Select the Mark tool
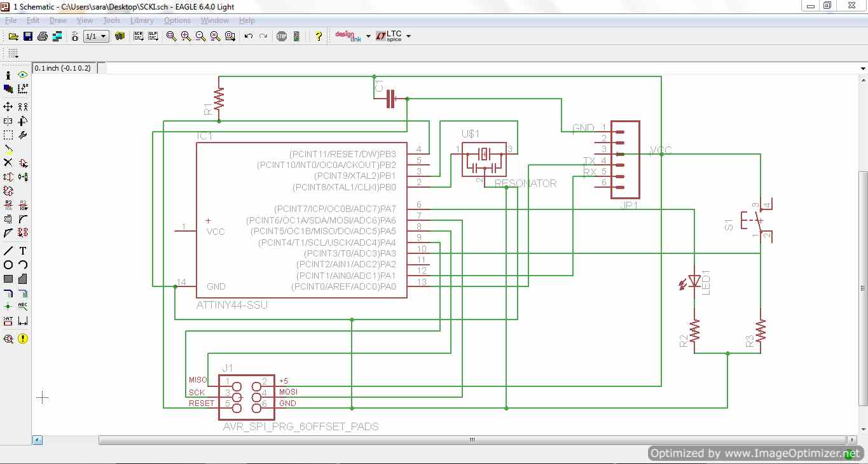 [x=23, y=89]
